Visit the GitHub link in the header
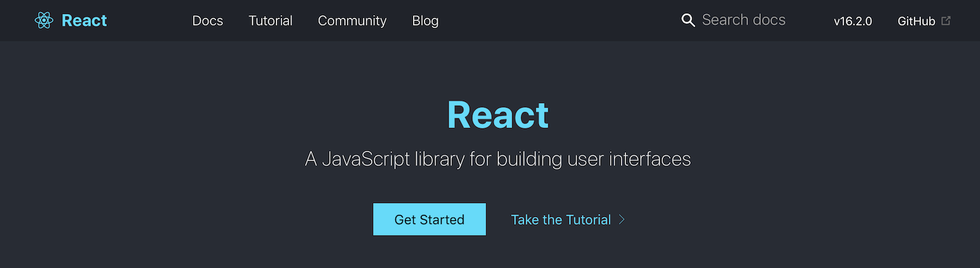The height and width of the screenshot is (268, 980). click(916, 21)
